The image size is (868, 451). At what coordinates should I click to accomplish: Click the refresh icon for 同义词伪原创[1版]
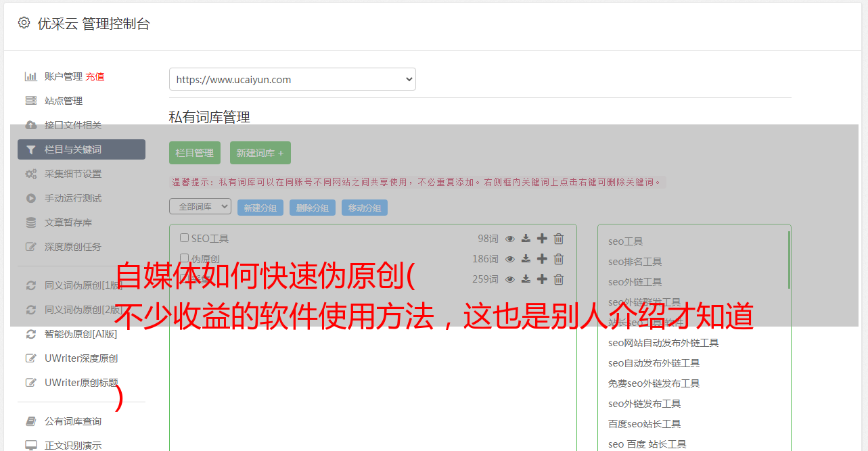click(31, 285)
